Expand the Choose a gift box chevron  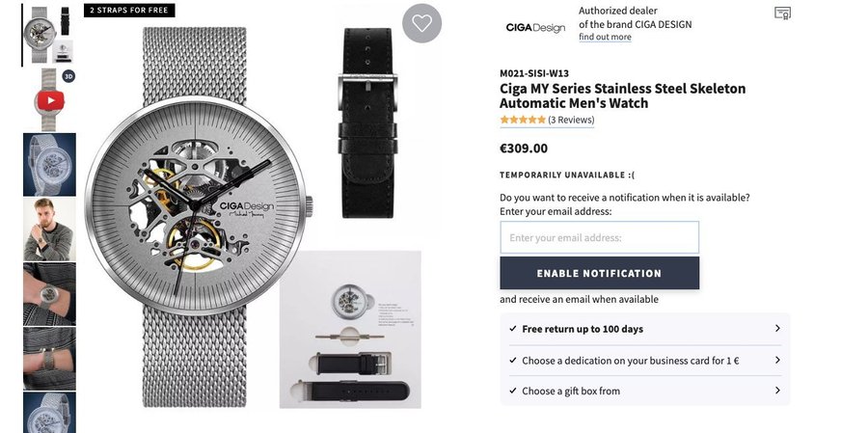tap(777, 391)
